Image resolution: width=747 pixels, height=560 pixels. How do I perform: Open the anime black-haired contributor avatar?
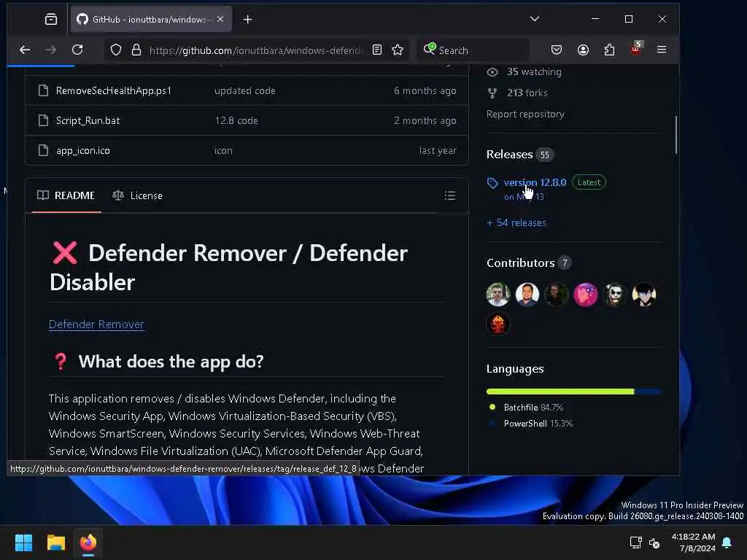tap(644, 295)
